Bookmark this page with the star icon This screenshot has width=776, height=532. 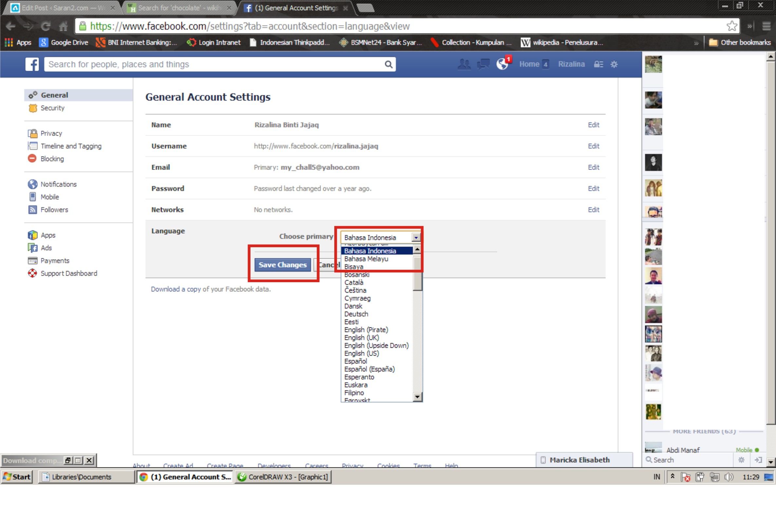click(731, 26)
